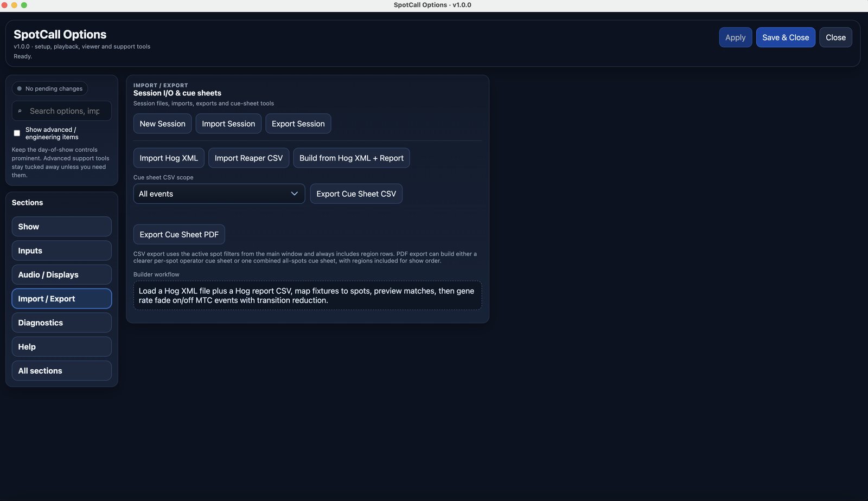Open the Show section
Image resolution: width=868 pixels, height=501 pixels.
pyautogui.click(x=62, y=227)
